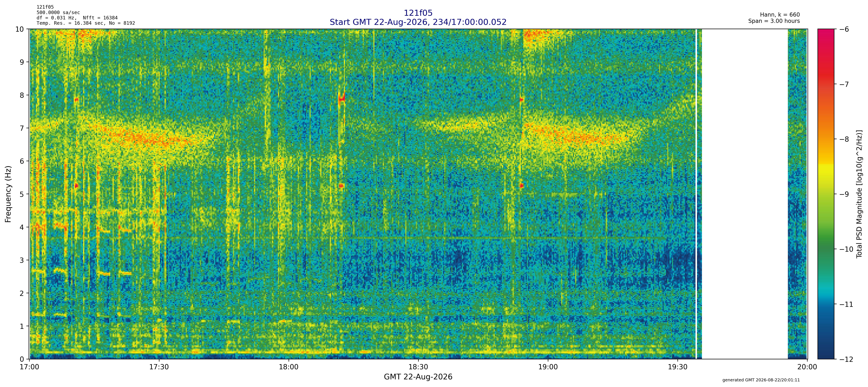The height and width of the screenshot is (387, 868).
Task: Click the small monospaced '121f05' header line
Action: click(45, 7)
